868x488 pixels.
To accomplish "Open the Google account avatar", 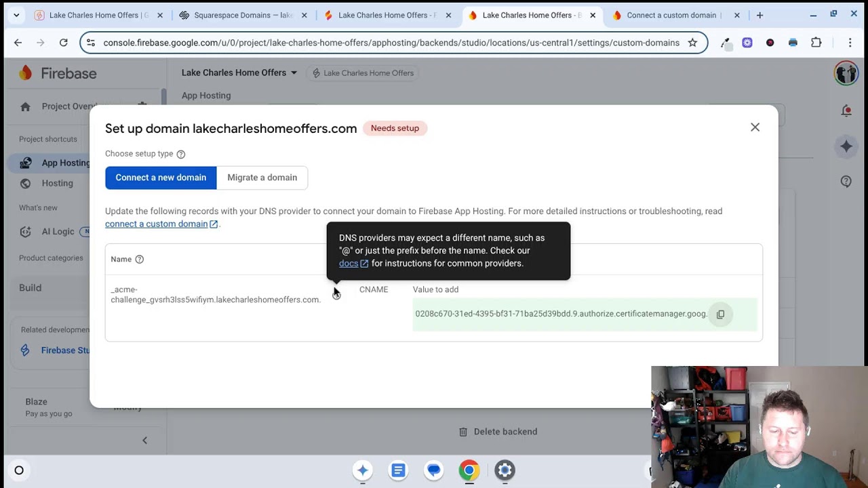I will 846,73.
